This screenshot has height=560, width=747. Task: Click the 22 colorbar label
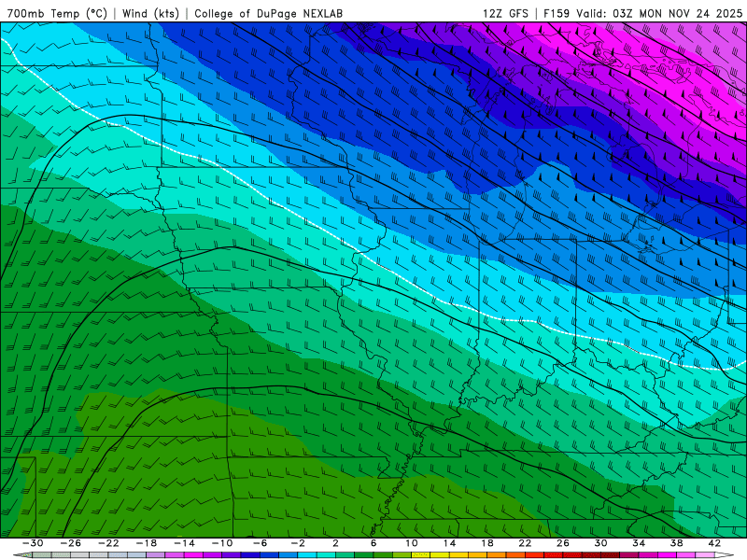(x=525, y=543)
